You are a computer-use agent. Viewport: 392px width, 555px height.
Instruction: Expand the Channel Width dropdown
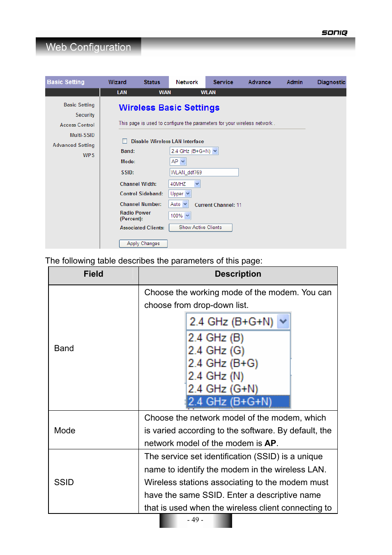184,184
